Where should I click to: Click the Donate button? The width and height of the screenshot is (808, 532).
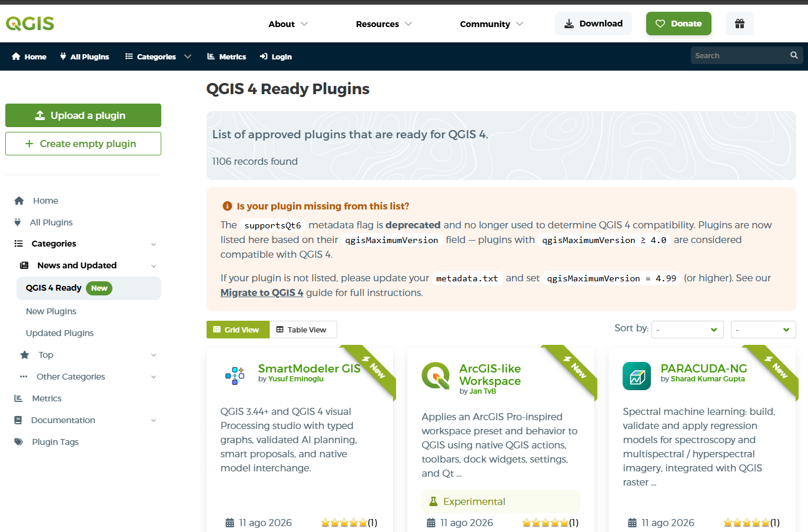click(x=679, y=24)
